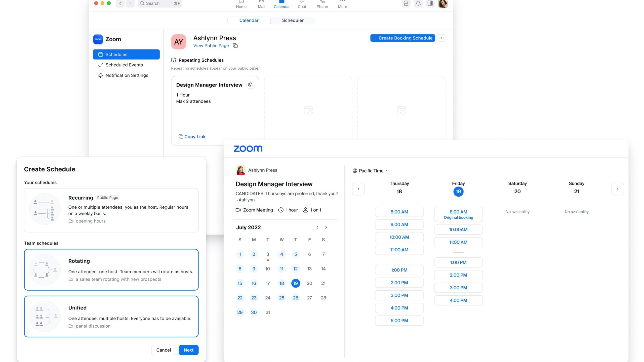Expand the Pacific Time timezone dropdown
644x362 pixels.
click(x=371, y=171)
